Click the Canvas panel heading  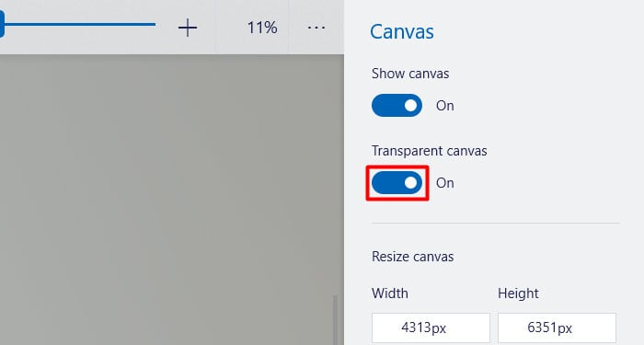(402, 31)
